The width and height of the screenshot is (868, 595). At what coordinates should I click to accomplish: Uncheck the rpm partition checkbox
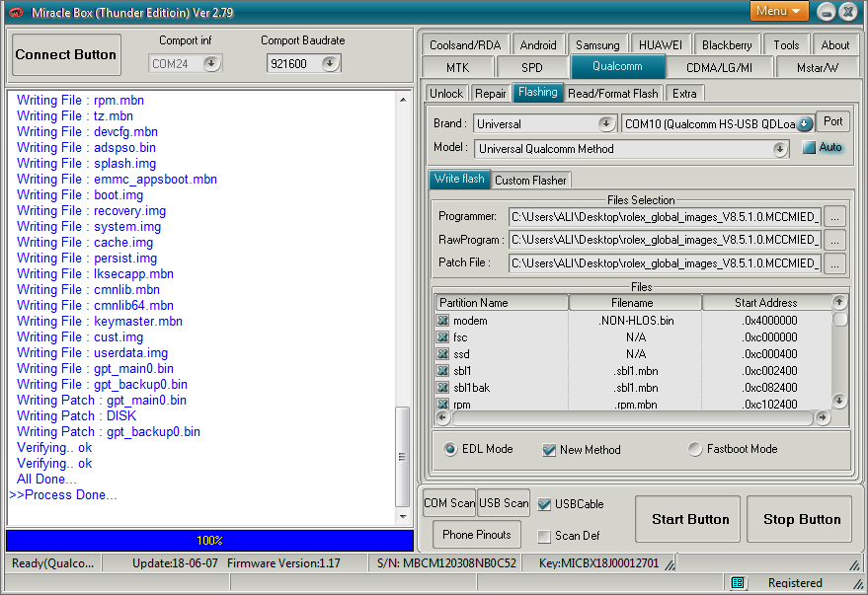(x=442, y=405)
